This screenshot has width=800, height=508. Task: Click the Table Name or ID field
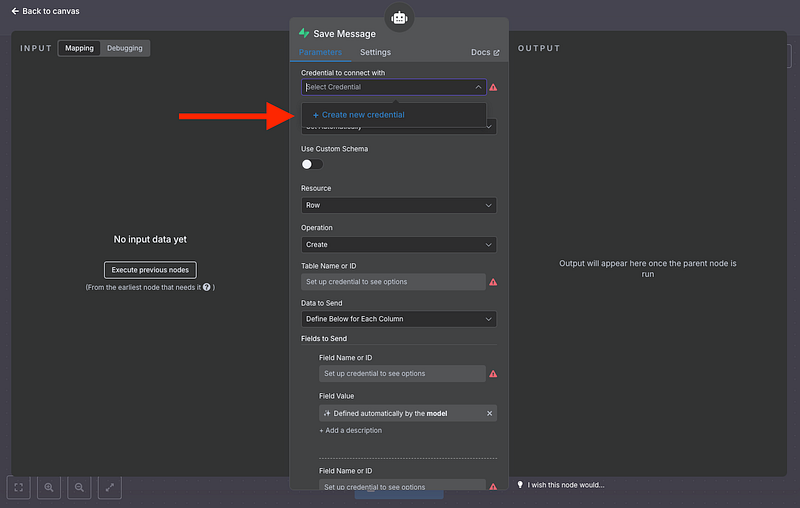(x=392, y=282)
